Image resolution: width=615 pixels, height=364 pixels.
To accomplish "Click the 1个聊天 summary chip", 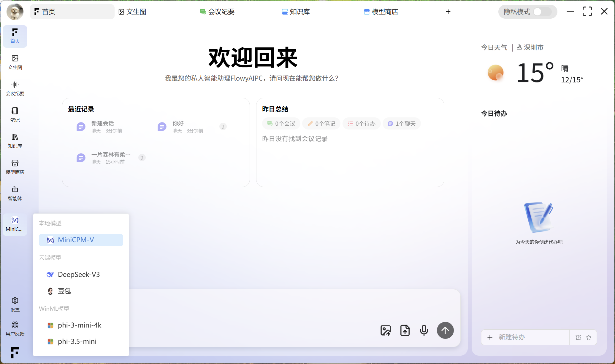I will pyautogui.click(x=402, y=124).
